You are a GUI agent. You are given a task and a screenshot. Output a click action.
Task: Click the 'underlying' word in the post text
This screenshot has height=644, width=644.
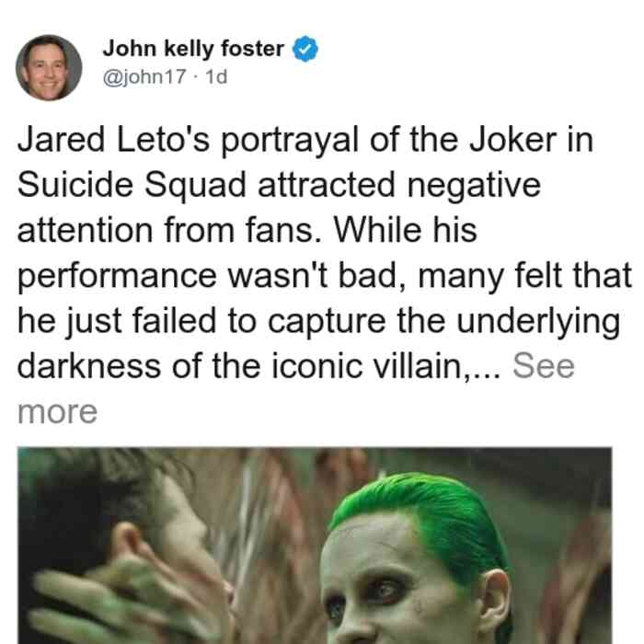click(538, 322)
